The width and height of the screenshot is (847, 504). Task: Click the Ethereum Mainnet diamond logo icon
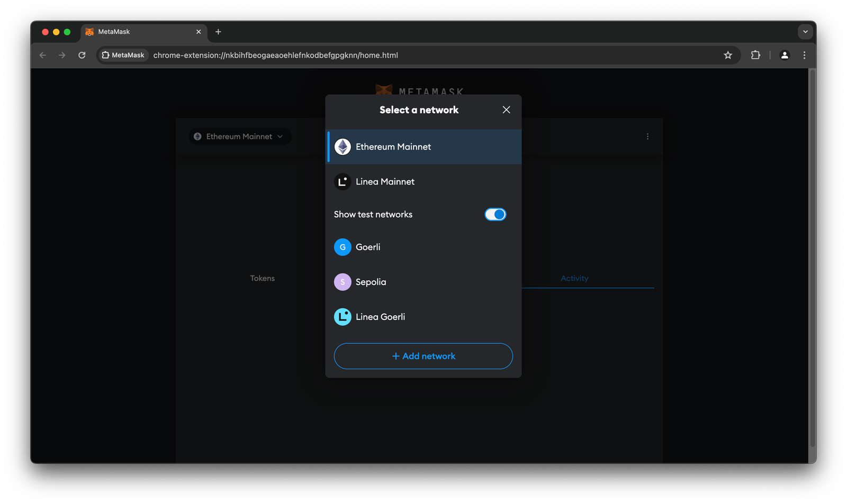coord(343,146)
